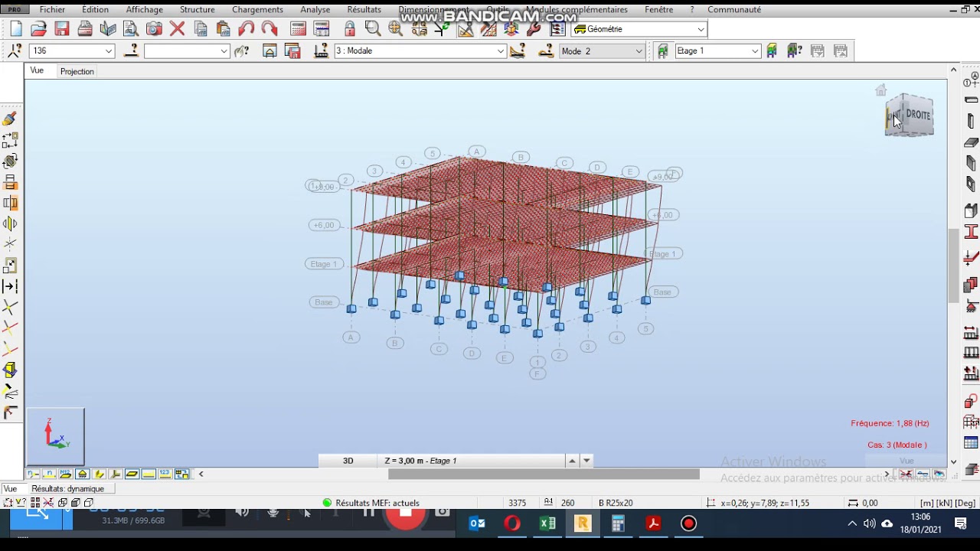This screenshot has width=980, height=551.
Task: Toggle bar numbers display in the bottom toolbar
Action: coord(49,474)
